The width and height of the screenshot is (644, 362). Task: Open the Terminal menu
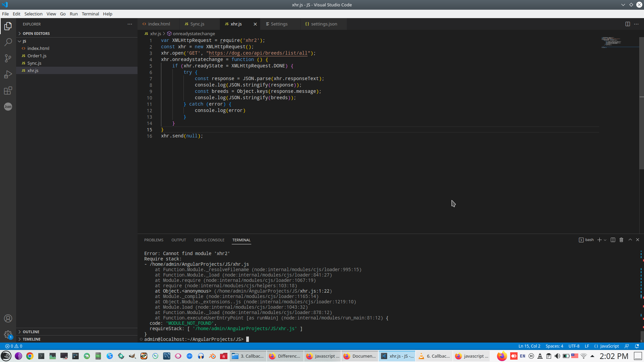point(90,14)
